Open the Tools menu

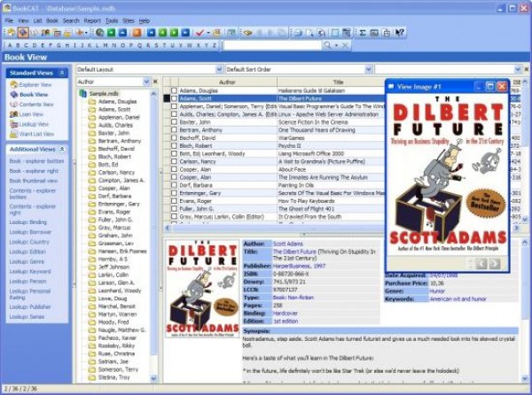point(112,20)
